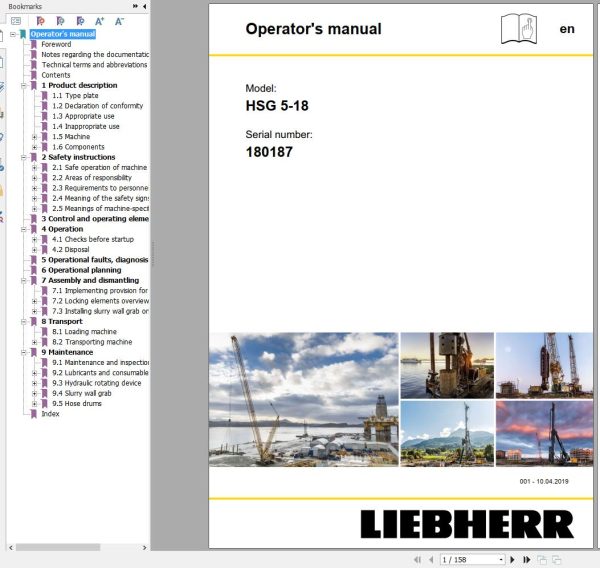
Task: Collapse the 1 Product description node
Action: (x=24, y=85)
